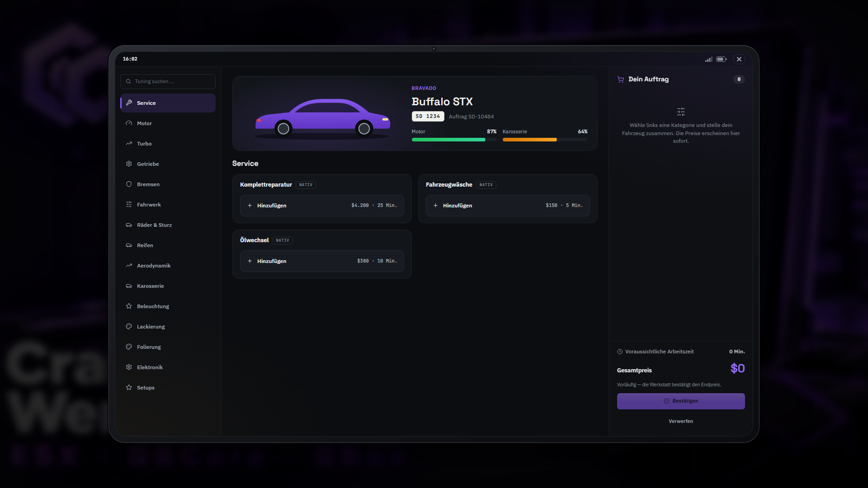Click the star icon beside Setups
Screen dimensions: 868x488
click(129, 388)
